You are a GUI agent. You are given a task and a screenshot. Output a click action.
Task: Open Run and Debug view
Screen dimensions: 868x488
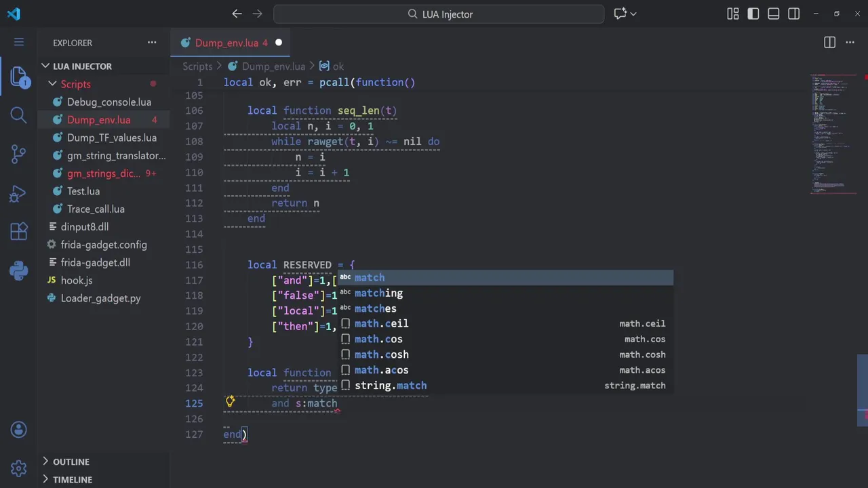(x=19, y=193)
